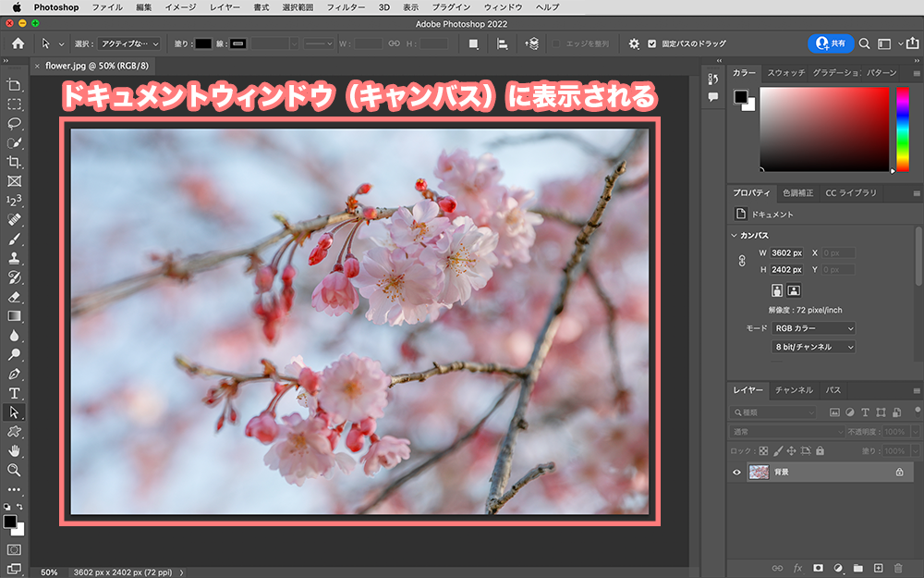
Task: Open the レイヤー menu in menu bar
Action: [x=225, y=7]
